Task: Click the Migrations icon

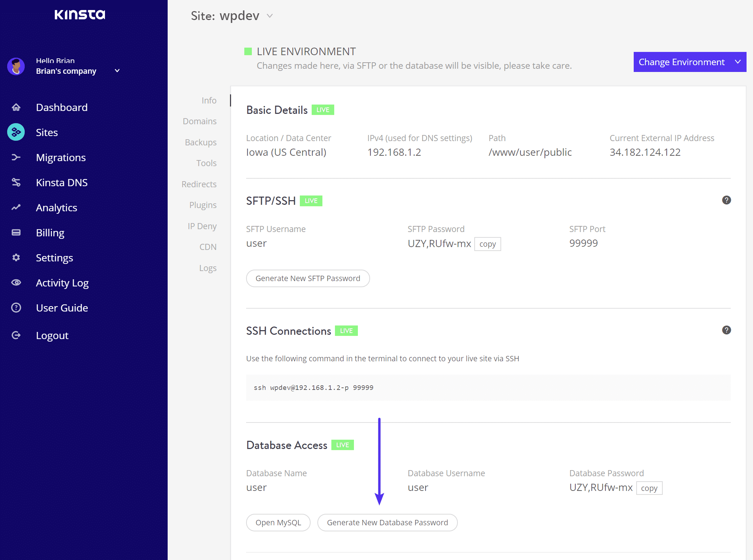Action: coord(16,157)
